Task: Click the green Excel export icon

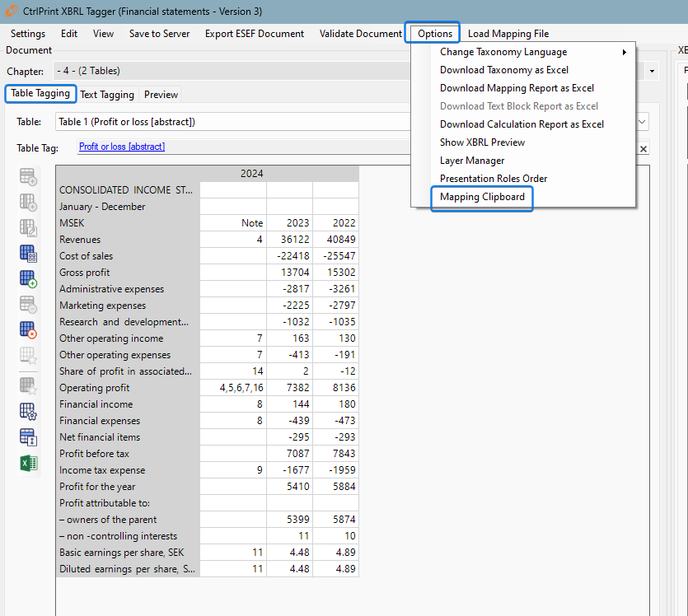Action: click(29, 463)
